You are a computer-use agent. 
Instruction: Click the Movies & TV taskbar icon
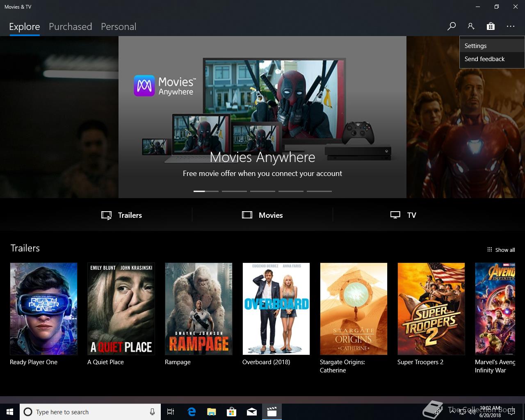click(x=272, y=412)
